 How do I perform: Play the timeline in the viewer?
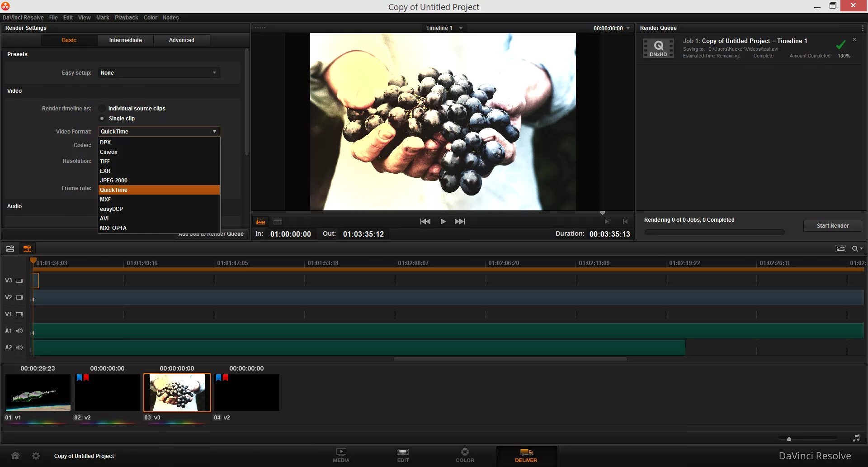click(x=443, y=221)
